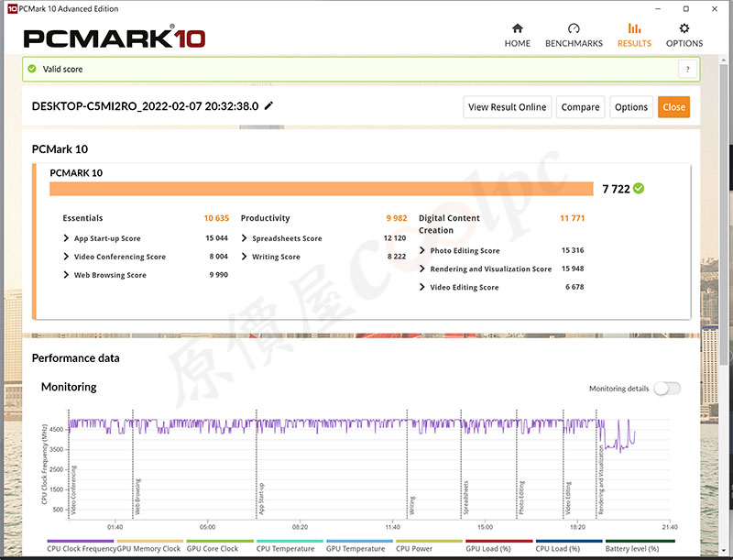The width and height of the screenshot is (733, 560).
Task: Maximize the PCMark 10 window
Action: click(x=685, y=8)
